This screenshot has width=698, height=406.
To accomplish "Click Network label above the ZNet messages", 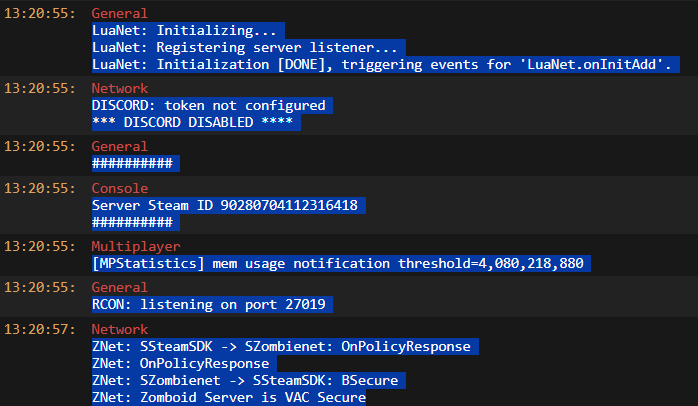I will (119, 329).
